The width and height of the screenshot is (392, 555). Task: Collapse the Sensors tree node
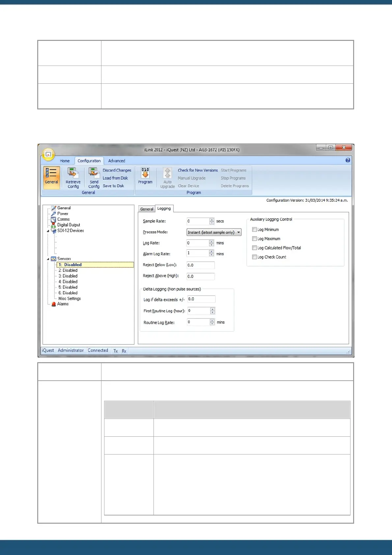point(48,259)
